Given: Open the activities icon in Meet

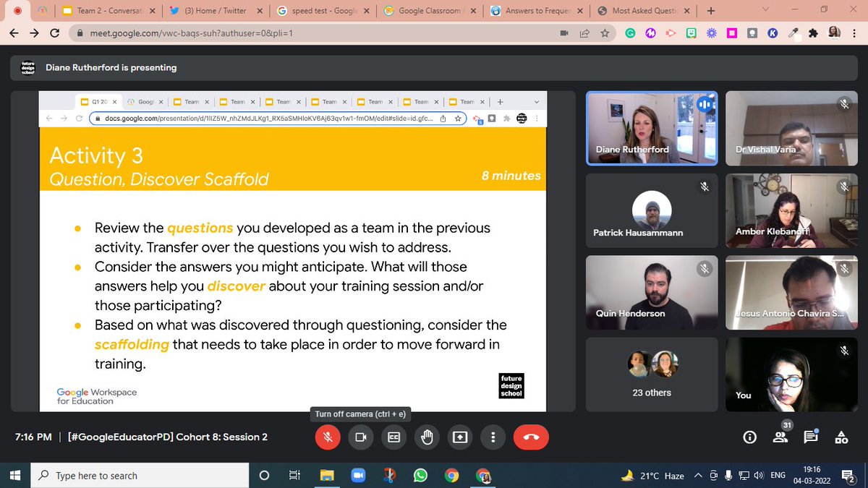Looking at the screenshot, I should tap(841, 437).
